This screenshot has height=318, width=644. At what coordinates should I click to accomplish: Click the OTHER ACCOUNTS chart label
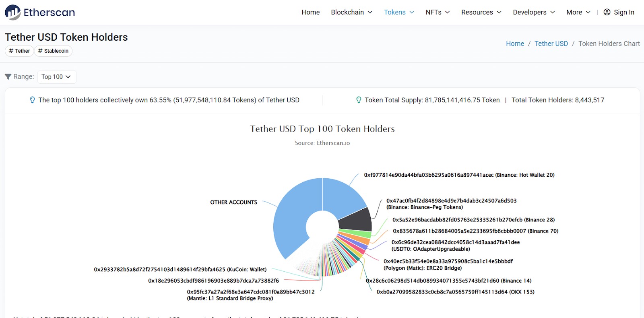pos(233,202)
